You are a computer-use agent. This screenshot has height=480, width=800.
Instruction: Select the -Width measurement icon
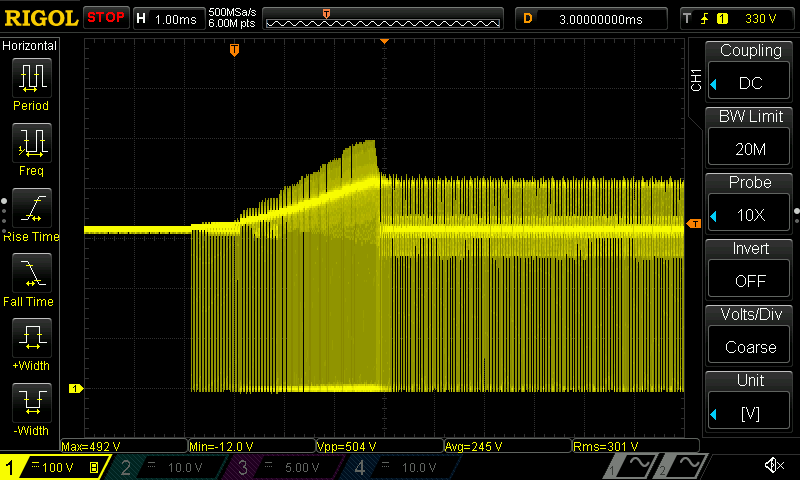pyautogui.click(x=32, y=402)
